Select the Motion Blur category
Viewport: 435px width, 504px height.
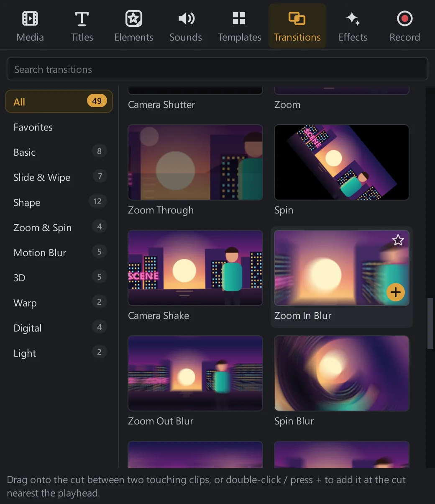click(x=59, y=253)
